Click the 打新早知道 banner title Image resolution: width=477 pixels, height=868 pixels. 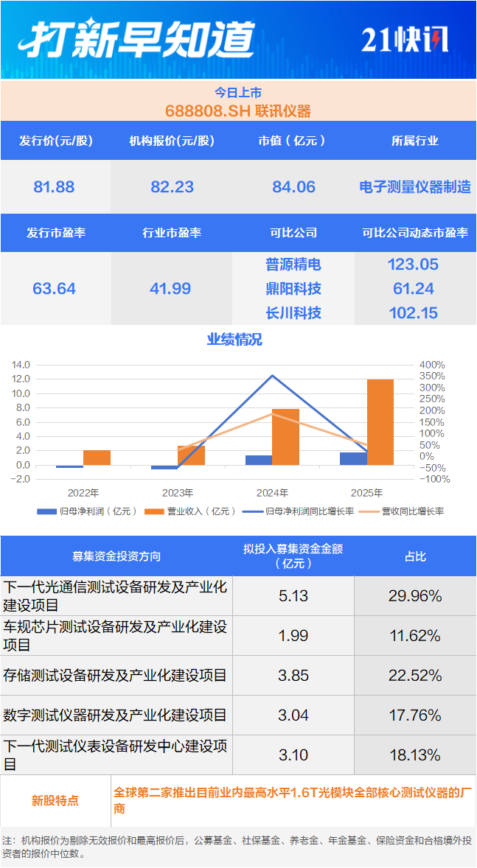136,39
